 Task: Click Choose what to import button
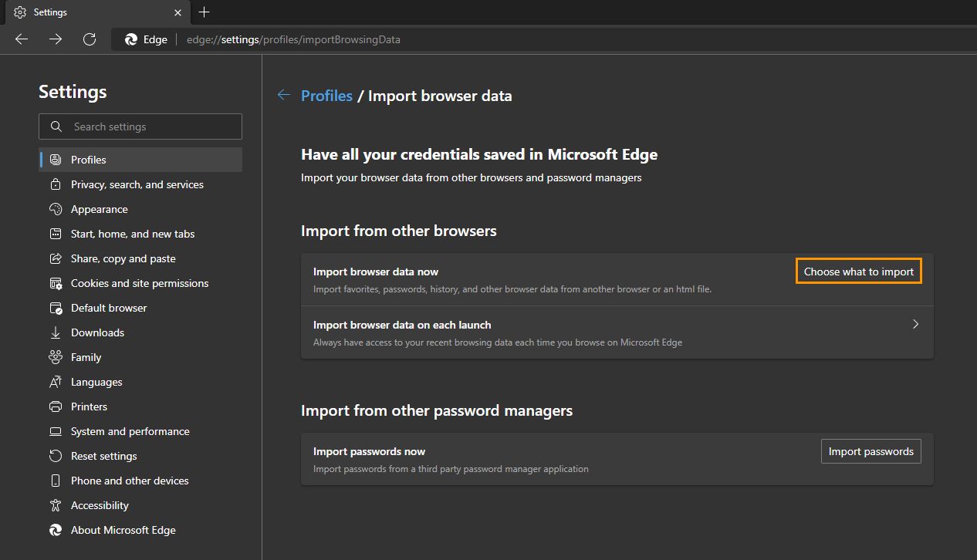point(859,272)
